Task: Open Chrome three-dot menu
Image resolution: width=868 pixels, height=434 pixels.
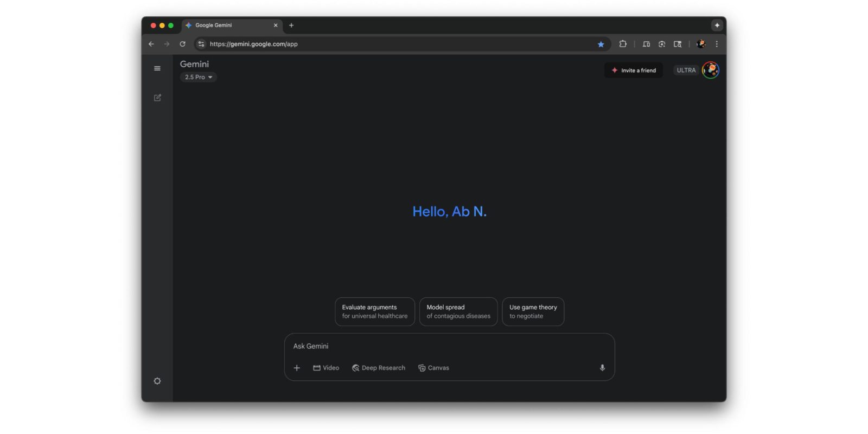Action: 717,44
